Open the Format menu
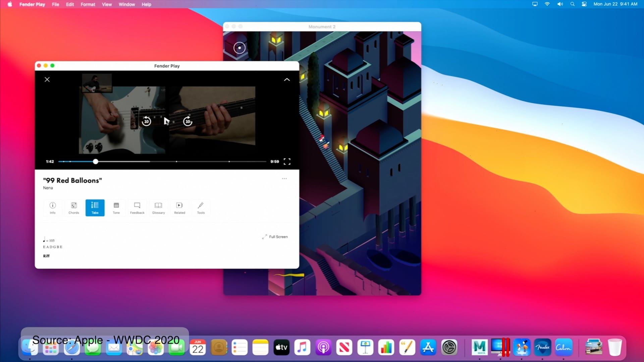This screenshot has height=362, width=644. 88,4
